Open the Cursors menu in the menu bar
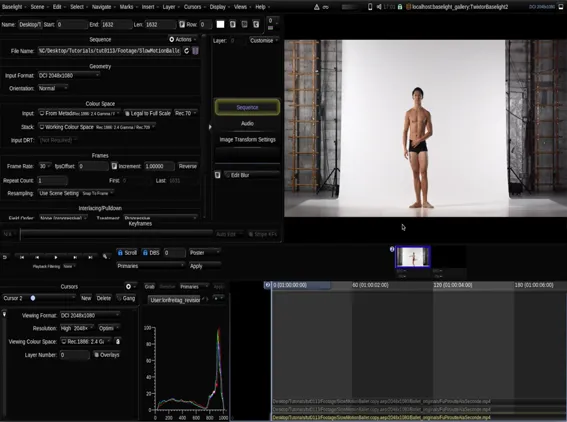 click(195, 7)
